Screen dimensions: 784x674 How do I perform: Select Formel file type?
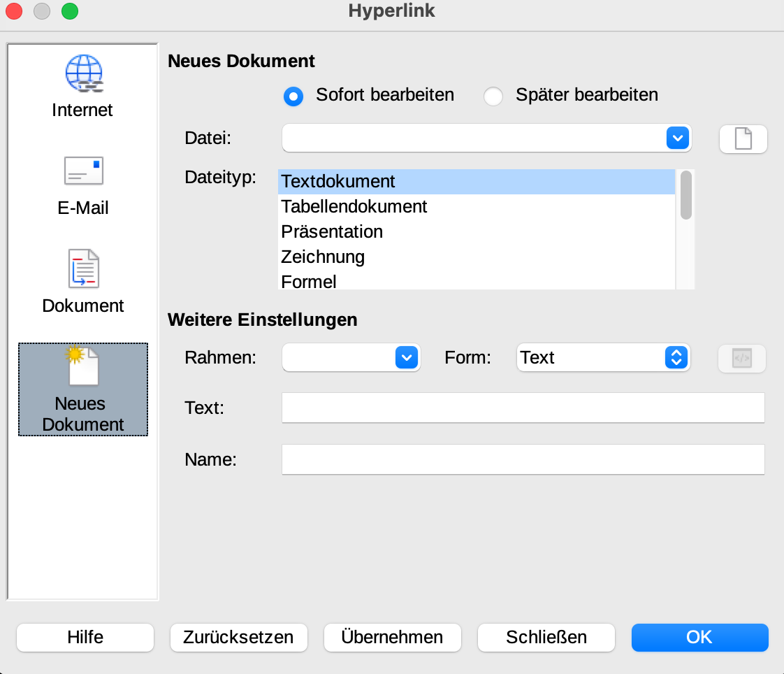(477, 280)
